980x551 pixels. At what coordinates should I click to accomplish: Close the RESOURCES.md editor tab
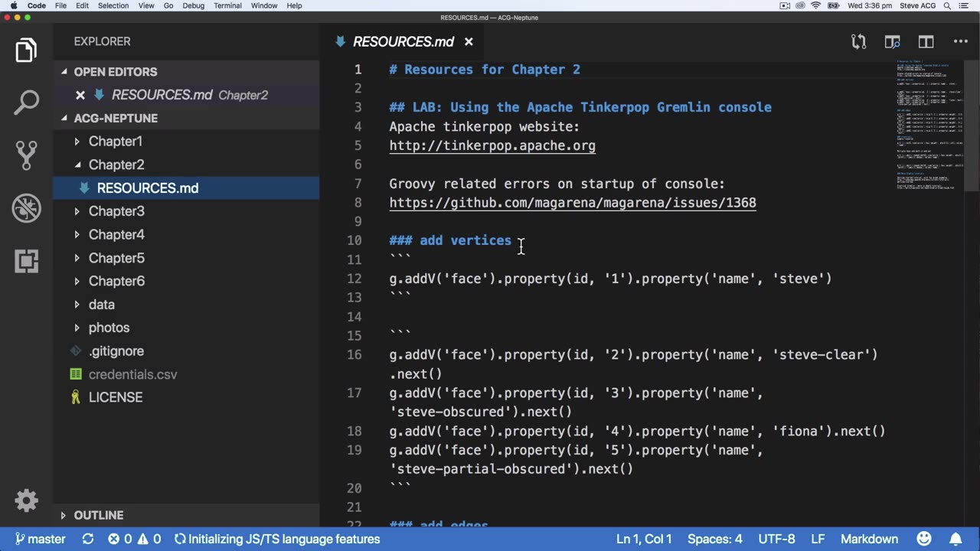469,42
